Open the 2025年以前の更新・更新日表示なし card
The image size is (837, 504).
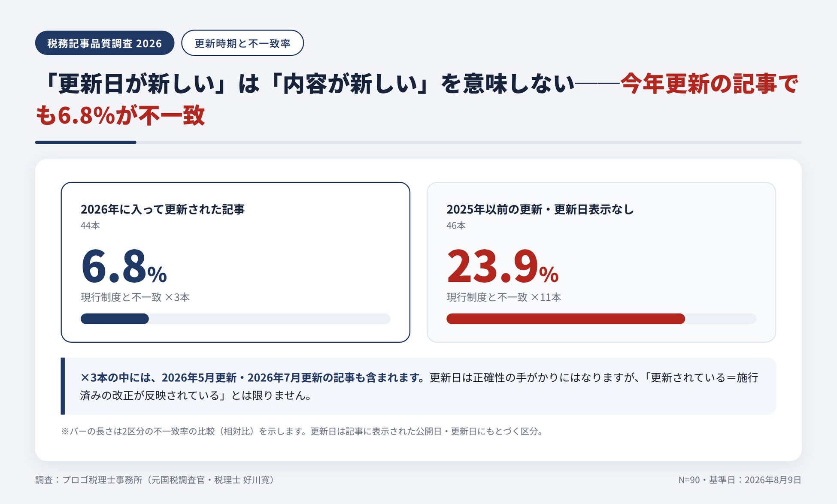pyautogui.click(x=601, y=262)
